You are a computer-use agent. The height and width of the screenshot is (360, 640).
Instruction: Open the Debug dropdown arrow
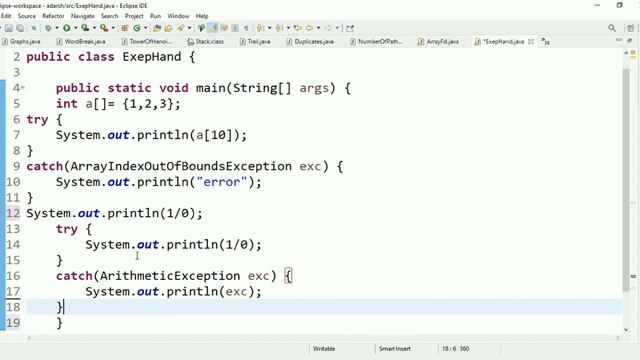click(57, 28)
